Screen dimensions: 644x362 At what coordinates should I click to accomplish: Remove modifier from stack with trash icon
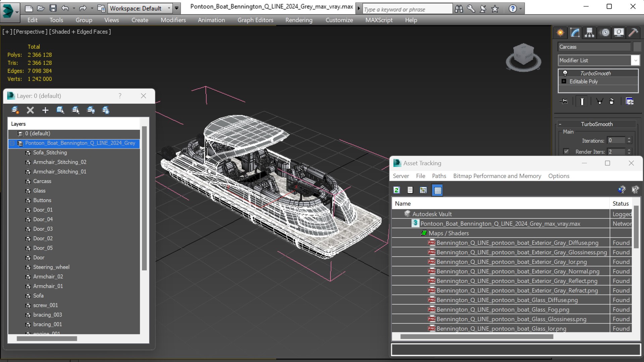pyautogui.click(x=612, y=101)
